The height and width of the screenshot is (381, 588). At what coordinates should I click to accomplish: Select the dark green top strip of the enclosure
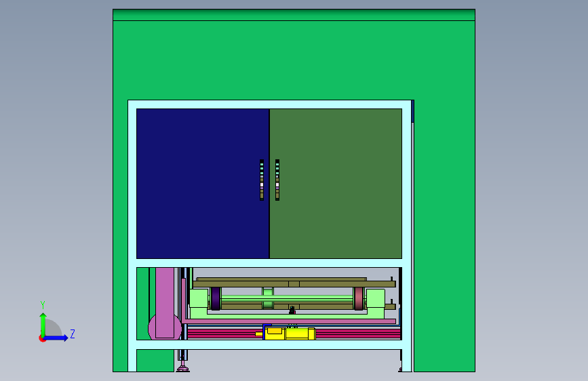click(x=294, y=15)
